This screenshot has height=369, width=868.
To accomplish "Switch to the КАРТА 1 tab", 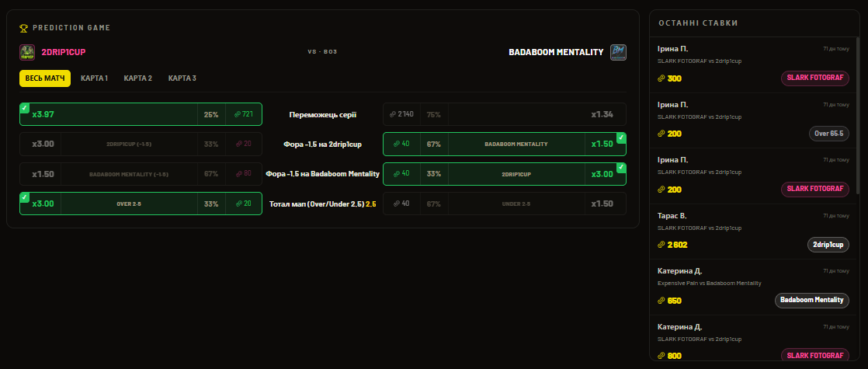I will point(94,78).
